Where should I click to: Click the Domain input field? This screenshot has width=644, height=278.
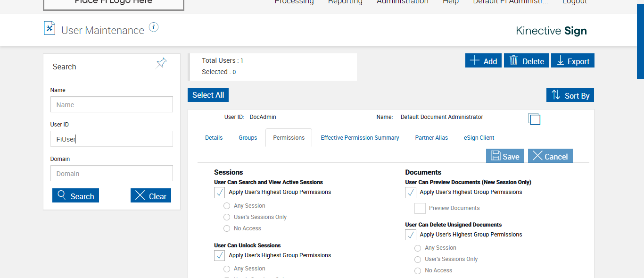pyautogui.click(x=112, y=173)
